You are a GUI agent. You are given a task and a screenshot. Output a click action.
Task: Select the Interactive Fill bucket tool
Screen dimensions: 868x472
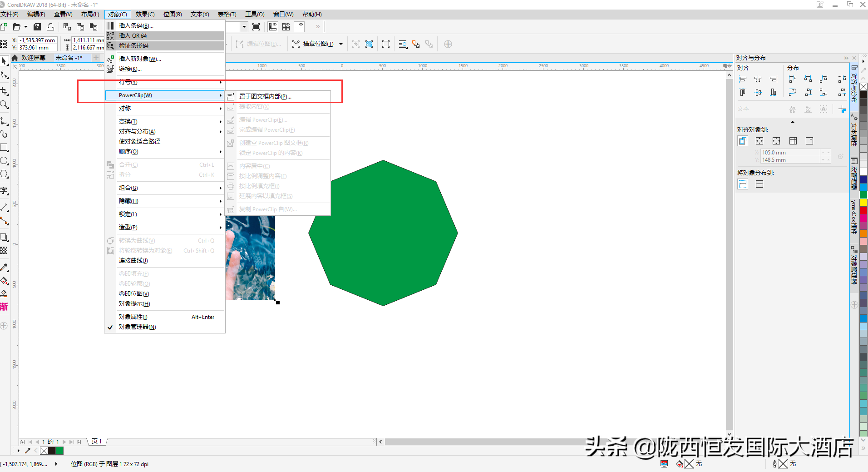(4, 281)
